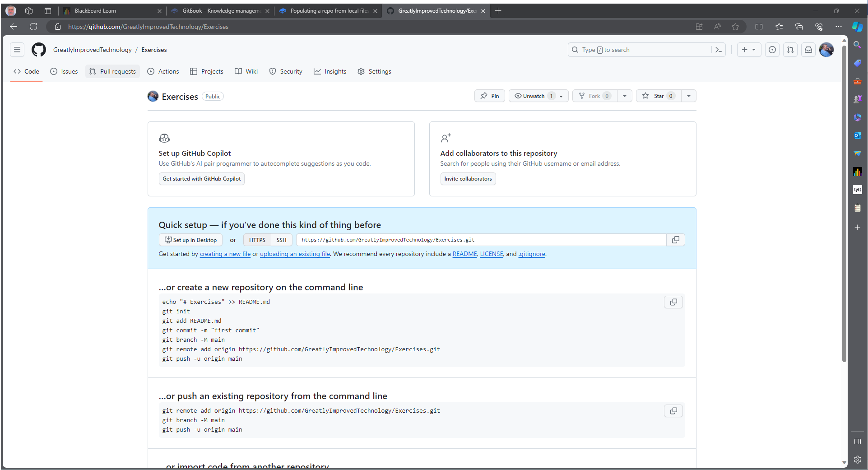Open the .gitignore link

pos(532,254)
